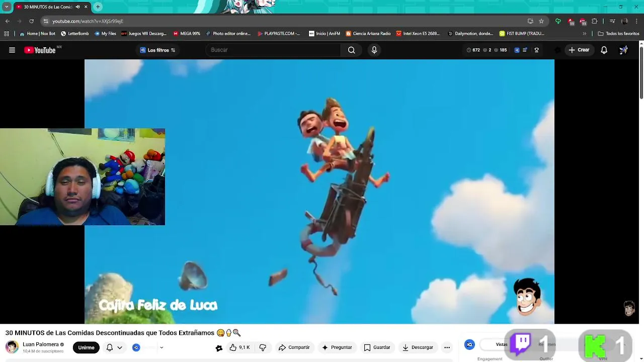Show more bookmarks with the chevron

(x=584, y=34)
